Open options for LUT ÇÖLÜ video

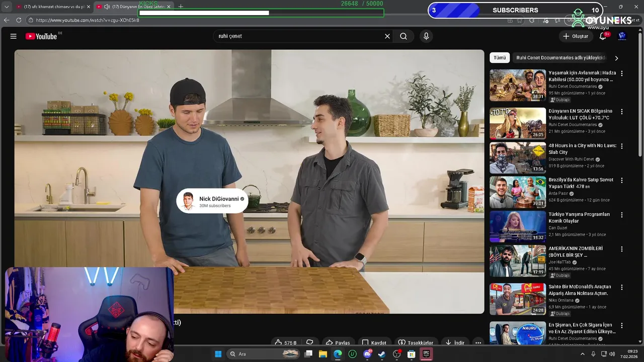tap(622, 112)
